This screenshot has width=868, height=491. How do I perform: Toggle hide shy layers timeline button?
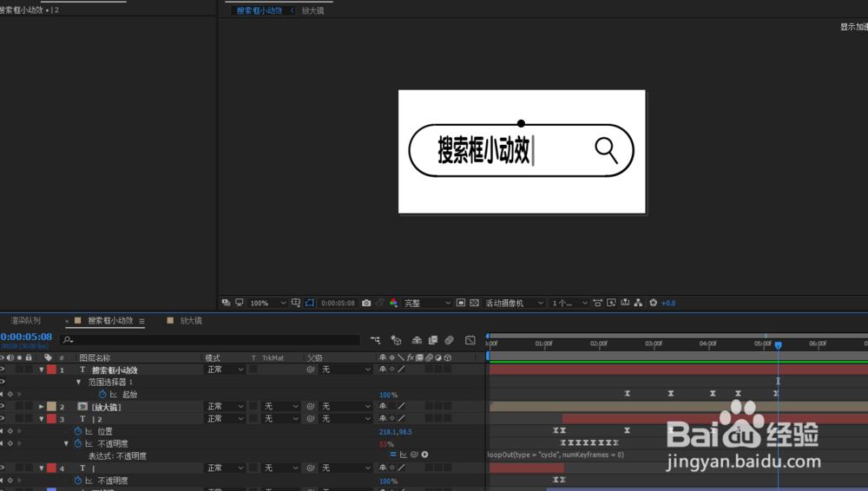point(417,340)
